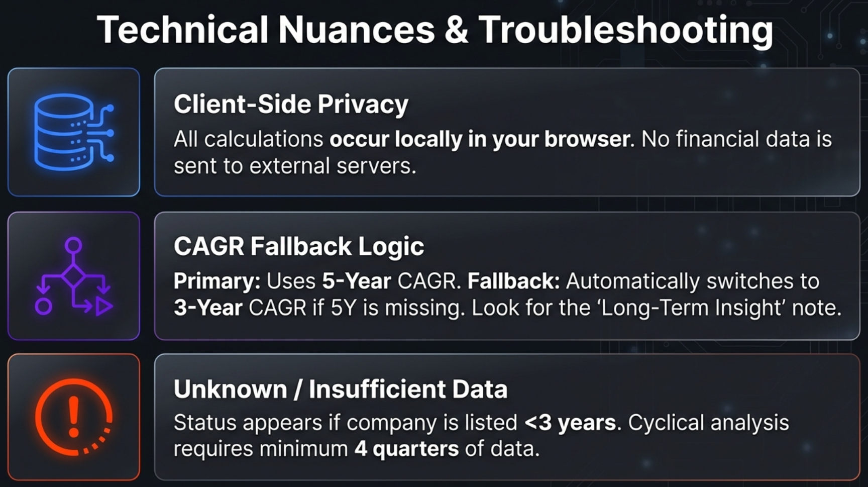
Task: Select the CAGR Fallback Logic heading
Action: pyautogui.click(x=299, y=246)
